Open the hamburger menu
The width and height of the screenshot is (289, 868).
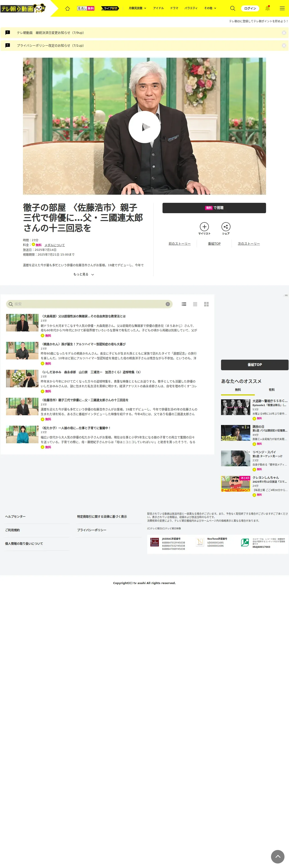(x=282, y=8)
